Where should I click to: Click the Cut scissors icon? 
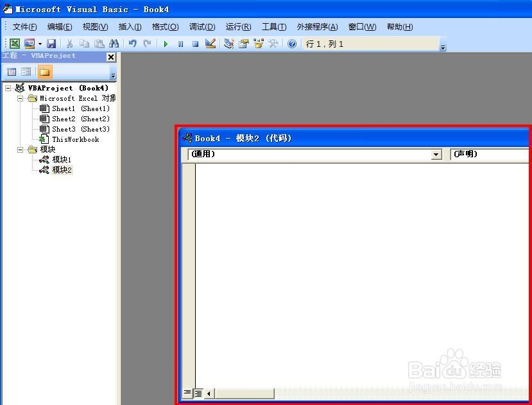coord(69,44)
